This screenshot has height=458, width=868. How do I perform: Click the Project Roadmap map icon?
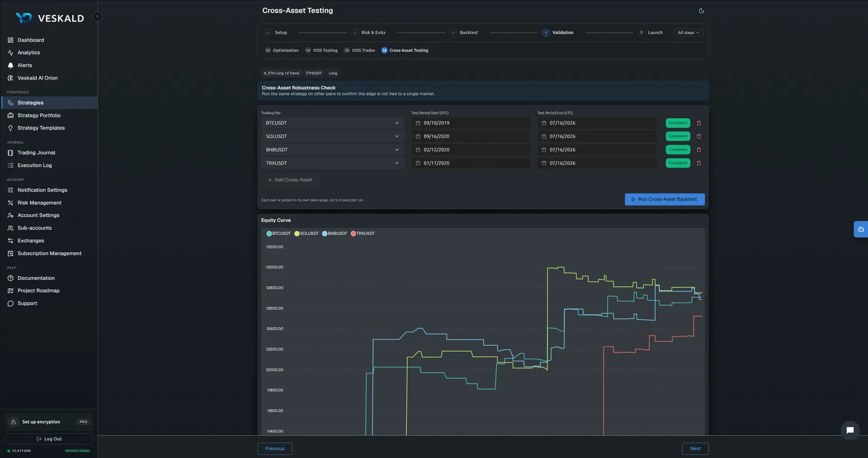point(10,291)
